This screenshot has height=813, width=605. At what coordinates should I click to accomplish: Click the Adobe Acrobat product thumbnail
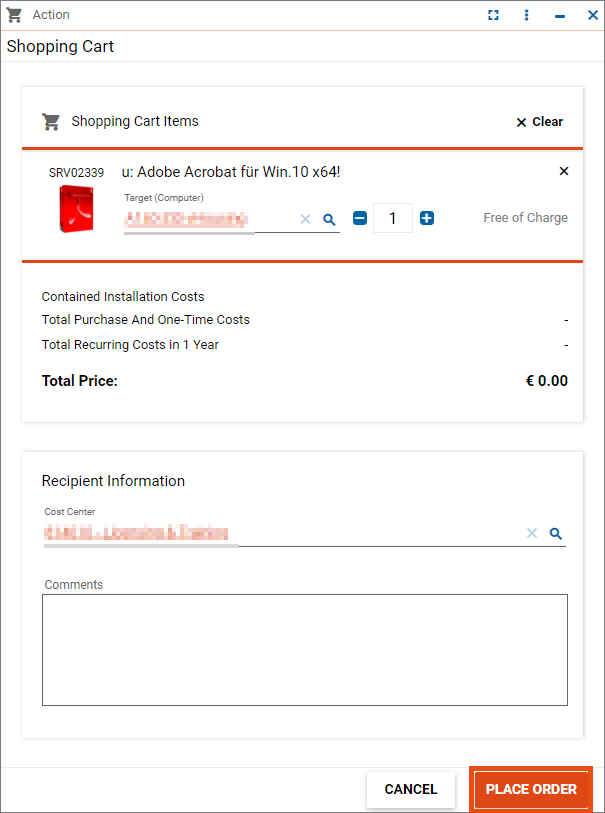coord(76,208)
